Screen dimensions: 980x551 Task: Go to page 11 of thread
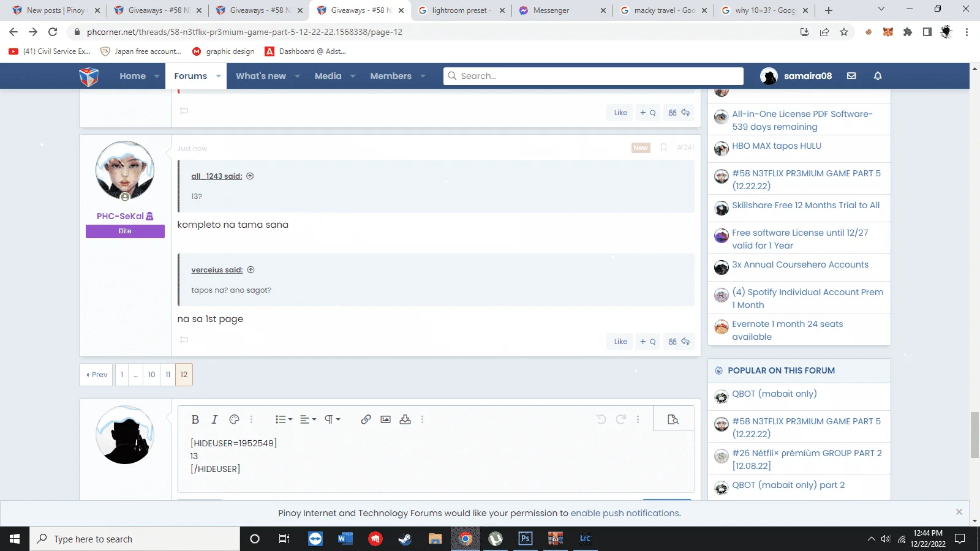point(168,375)
